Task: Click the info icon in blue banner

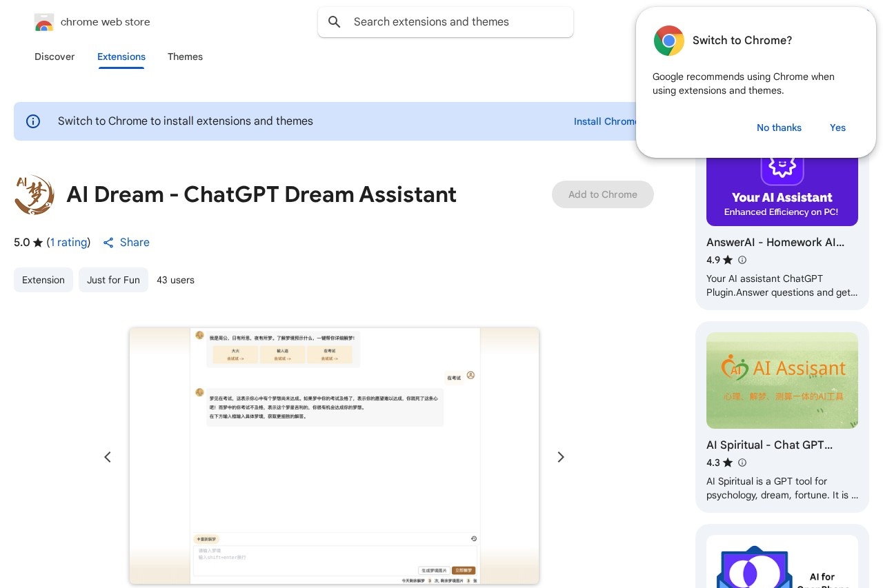Action: 33,121
